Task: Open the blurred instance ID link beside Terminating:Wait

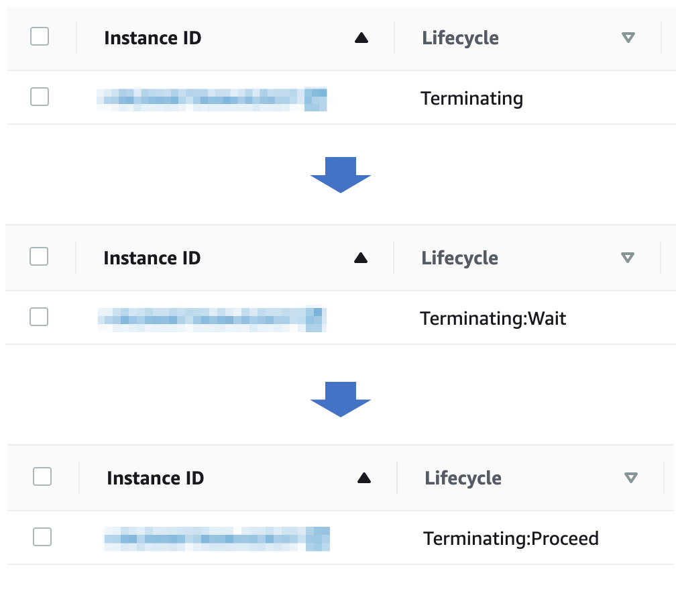Action: 212,319
